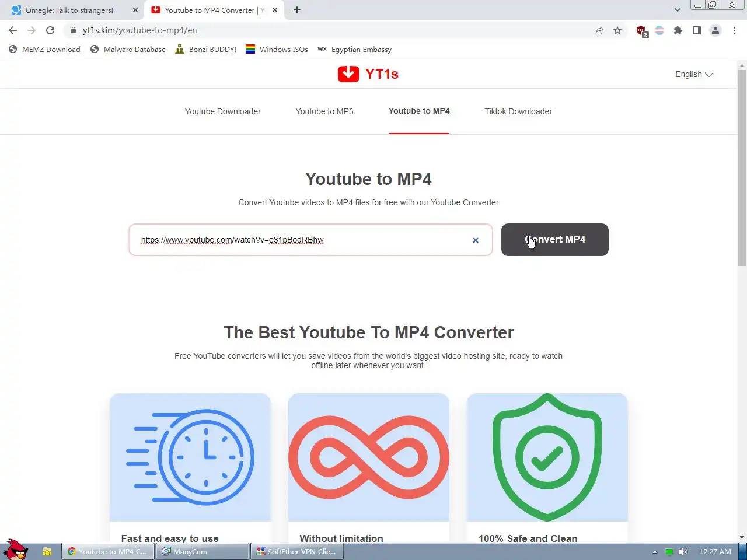Open the English language dropdown
The height and width of the screenshot is (560, 747).
point(694,74)
